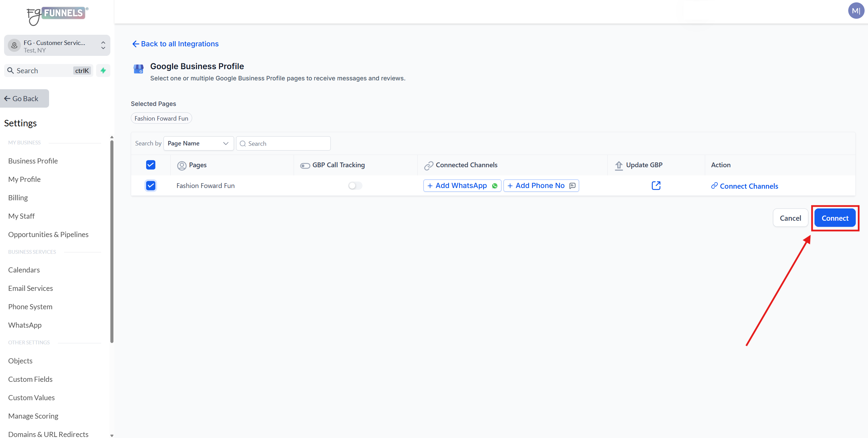Click the Add WhatsApp button with WhatsApp icon
The width and height of the screenshot is (868, 438).
pyautogui.click(x=462, y=186)
